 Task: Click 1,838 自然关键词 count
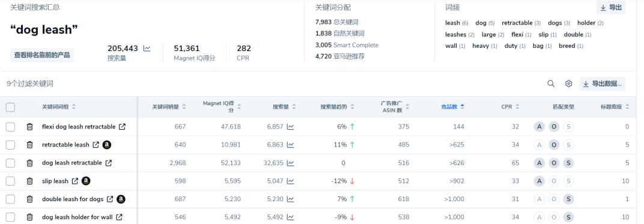339,34
